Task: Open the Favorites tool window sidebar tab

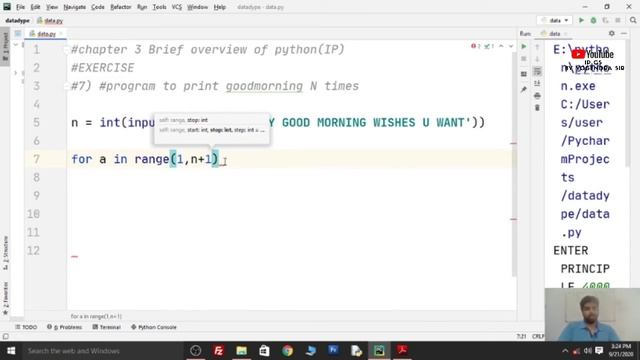Action: coord(5,298)
